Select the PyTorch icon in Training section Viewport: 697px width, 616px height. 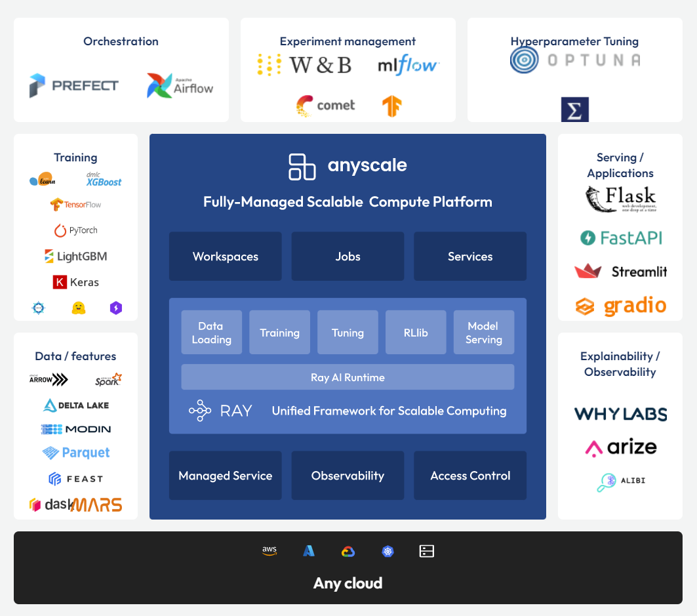75,230
